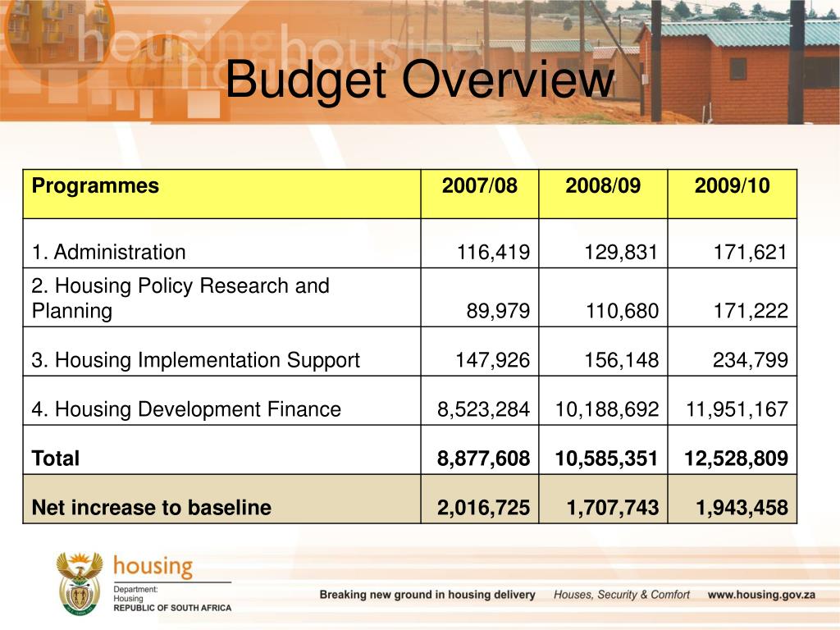Click the value 10,188,692
The width and height of the screenshot is (840, 630).
pos(607,410)
